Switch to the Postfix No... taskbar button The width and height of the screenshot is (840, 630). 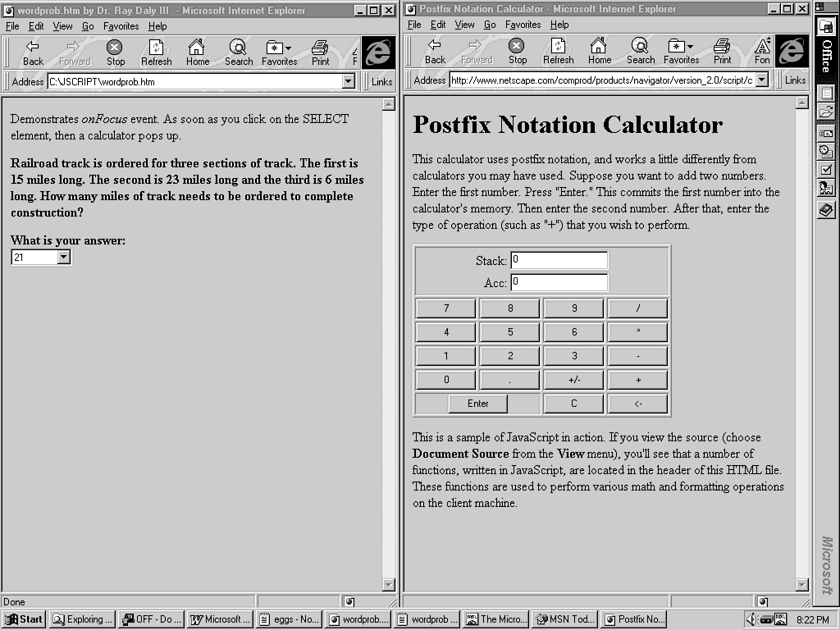[x=634, y=619]
